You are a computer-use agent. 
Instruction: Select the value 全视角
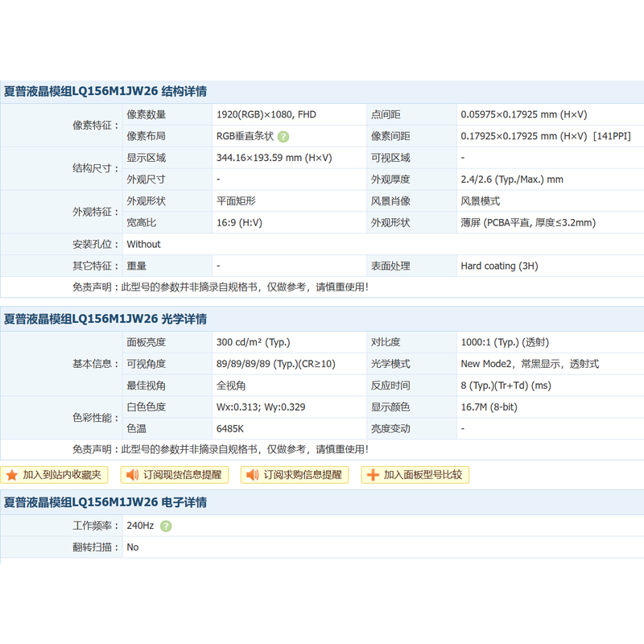(231, 386)
